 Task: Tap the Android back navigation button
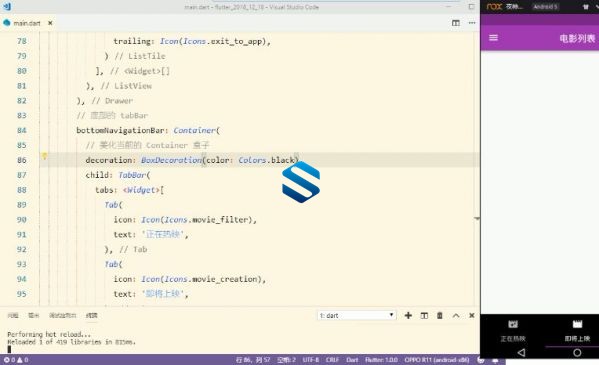521,352
